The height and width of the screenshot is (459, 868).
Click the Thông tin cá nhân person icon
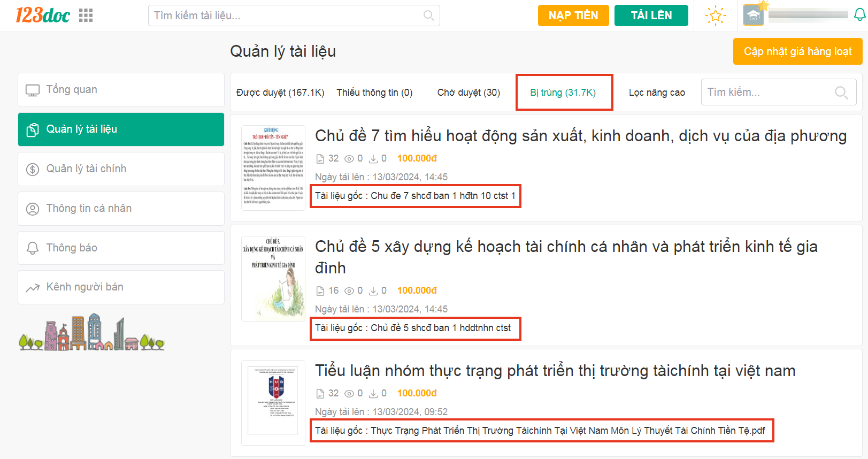tap(33, 209)
